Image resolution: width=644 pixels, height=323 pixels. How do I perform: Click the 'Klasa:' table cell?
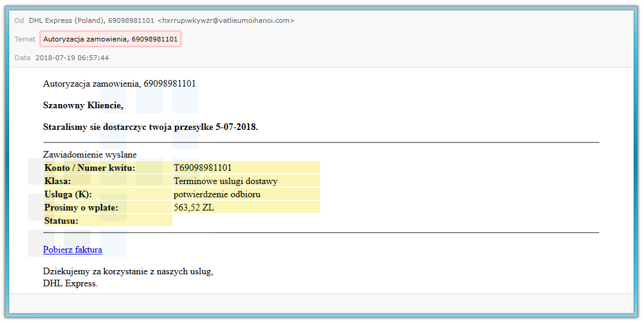[108, 181]
